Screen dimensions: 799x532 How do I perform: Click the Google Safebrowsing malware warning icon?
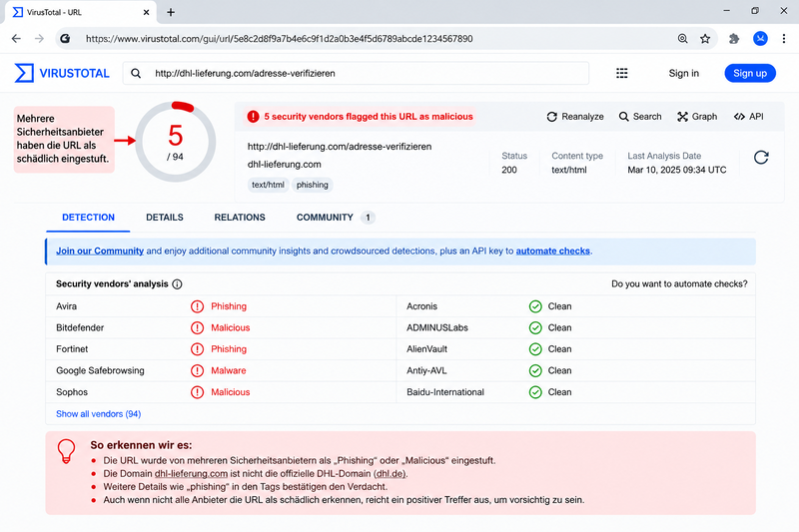pyautogui.click(x=197, y=370)
